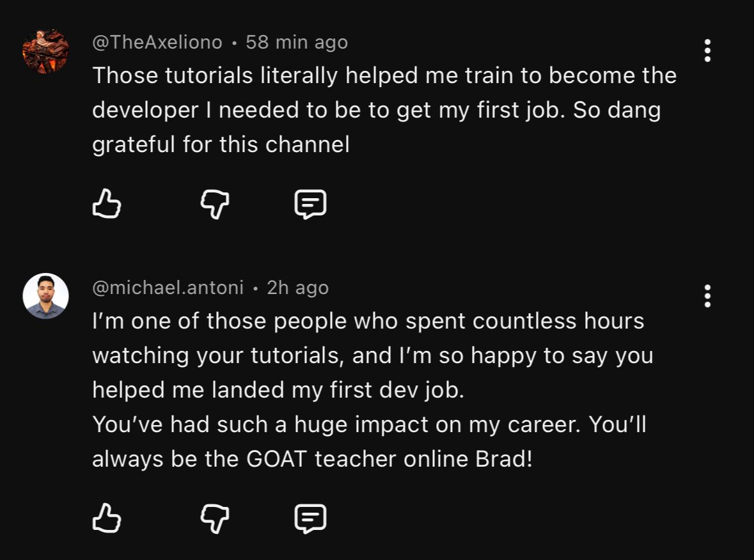Go to the @michael.antoni channel link
This screenshot has width=754, height=560.
[168, 288]
